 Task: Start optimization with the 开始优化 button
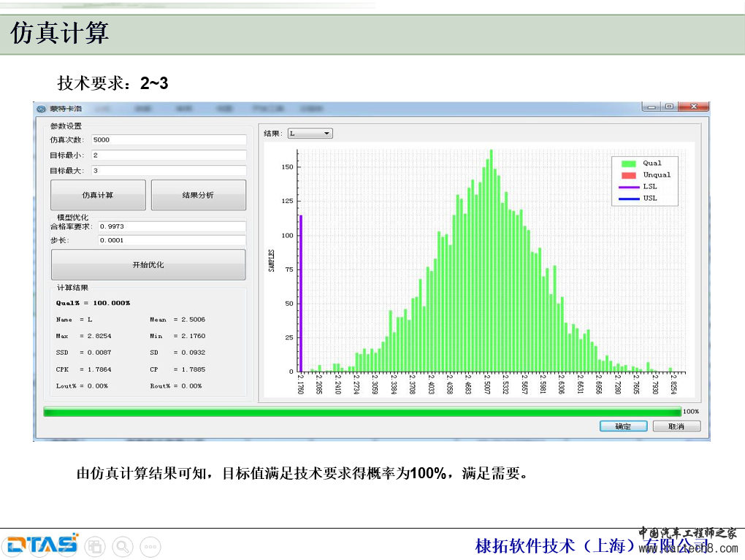pos(148,264)
